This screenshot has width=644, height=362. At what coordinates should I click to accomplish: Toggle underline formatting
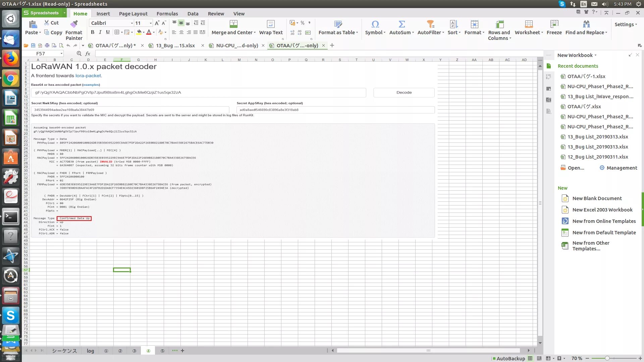tap(108, 32)
